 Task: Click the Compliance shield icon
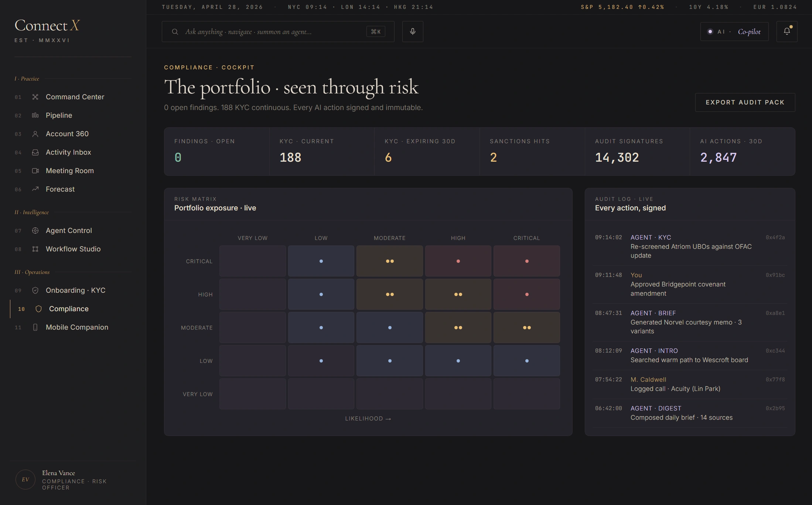(38, 309)
